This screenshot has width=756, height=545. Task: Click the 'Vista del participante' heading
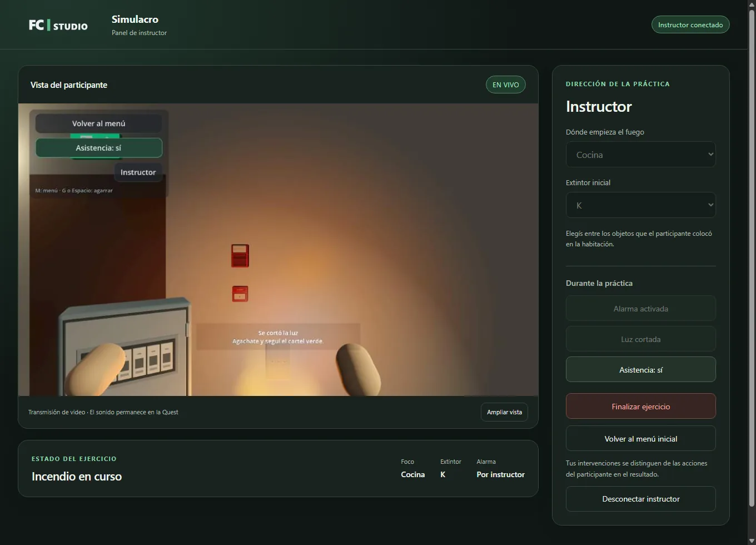(x=69, y=85)
